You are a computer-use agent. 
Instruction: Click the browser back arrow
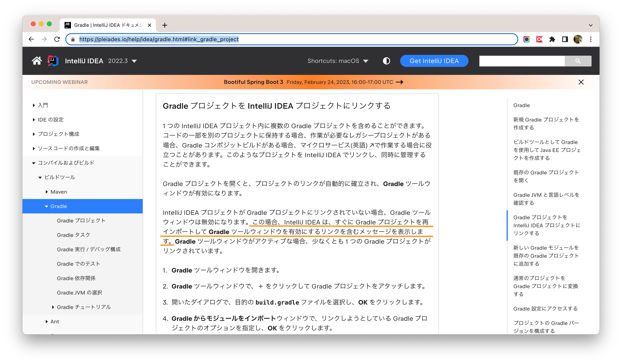click(x=31, y=39)
